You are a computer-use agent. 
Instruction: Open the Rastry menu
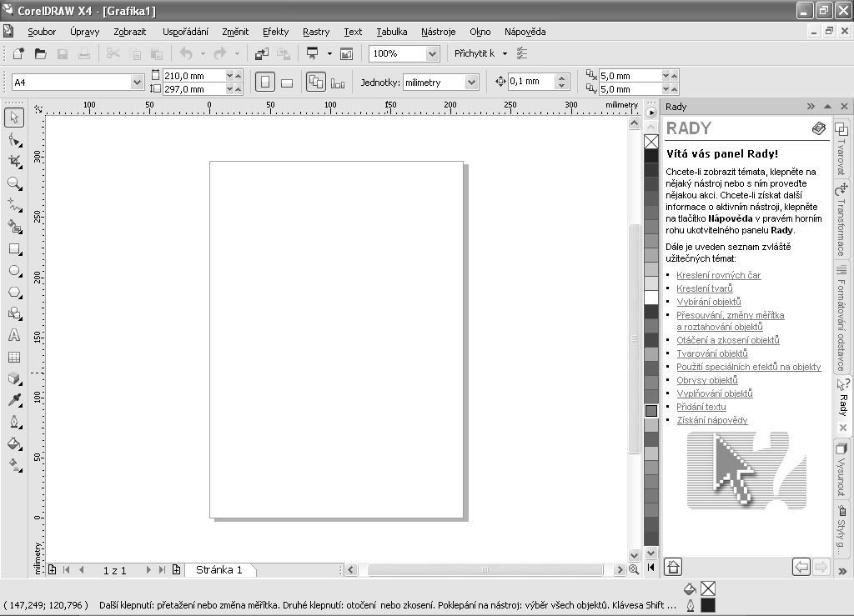pyautogui.click(x=316, y=32)
